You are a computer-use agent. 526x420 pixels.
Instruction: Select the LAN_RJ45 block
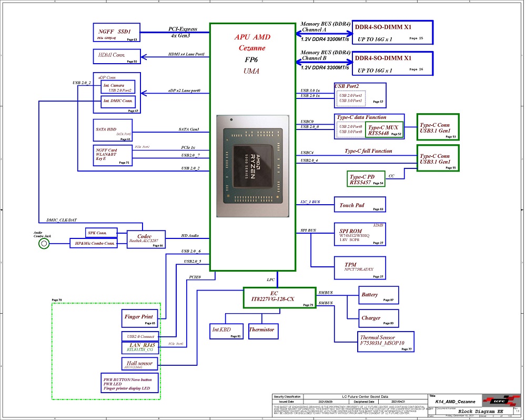coord(140,347)
